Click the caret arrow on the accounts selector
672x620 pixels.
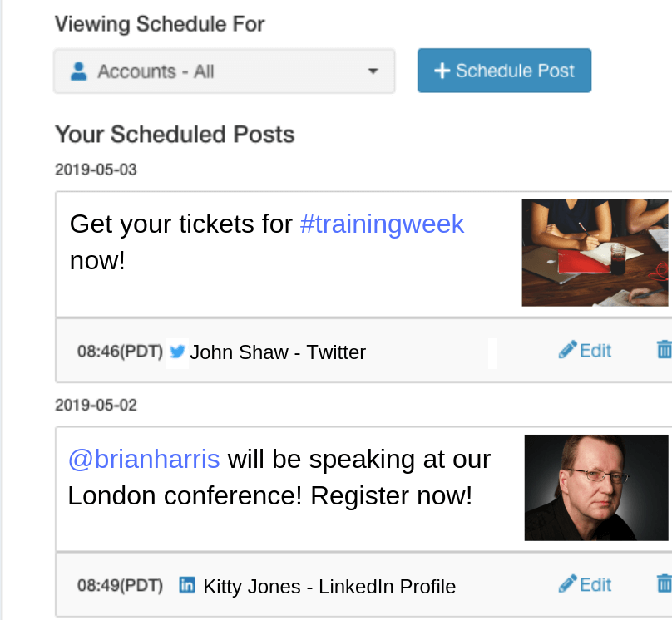coord(373,72)
